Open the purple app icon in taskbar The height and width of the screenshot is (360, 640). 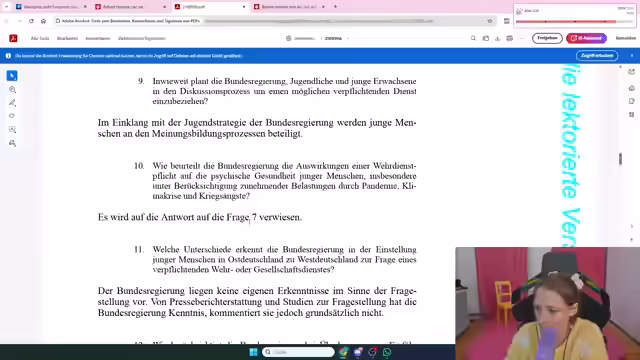click(x=358, y=352)
